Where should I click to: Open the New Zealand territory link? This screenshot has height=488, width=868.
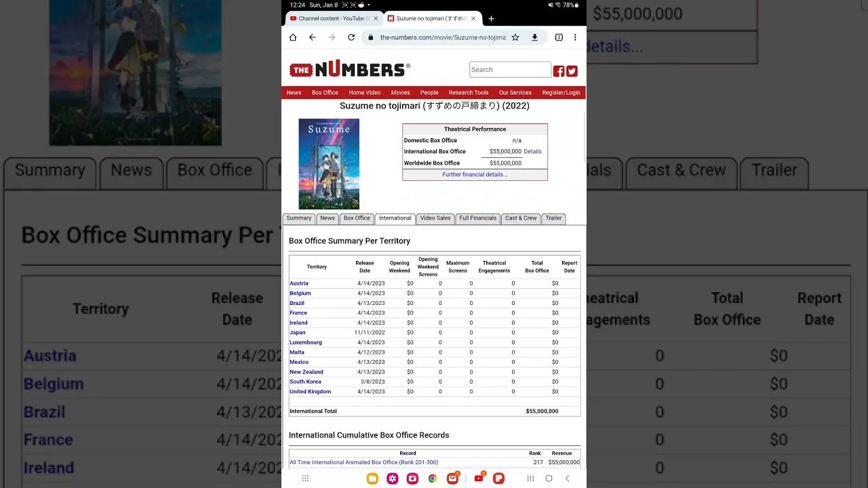coord(307,372)
